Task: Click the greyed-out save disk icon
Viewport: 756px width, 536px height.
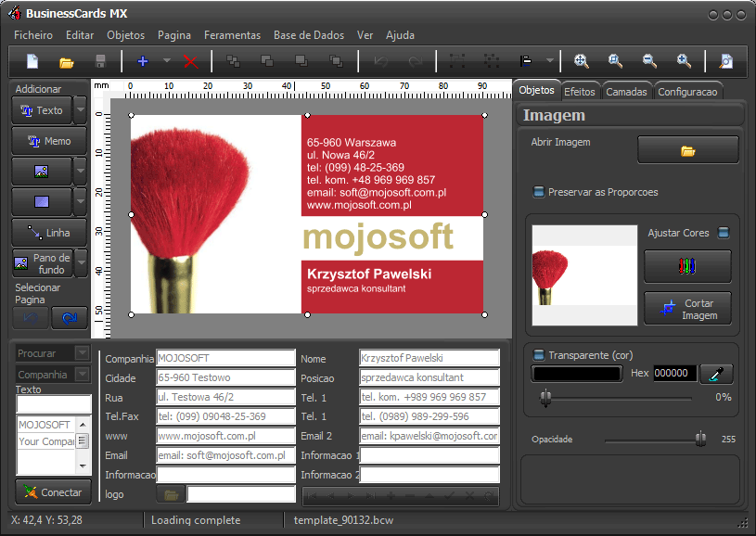Action: click(x=100, y=61)
